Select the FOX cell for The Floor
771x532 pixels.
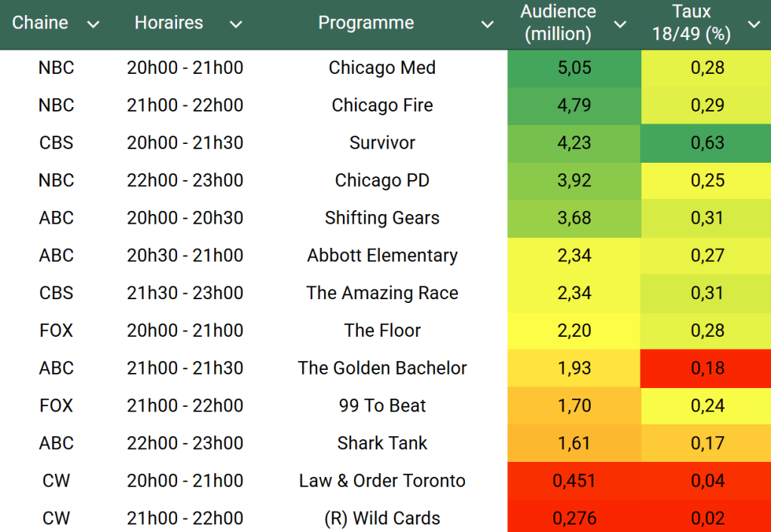(x=57, y=330)
